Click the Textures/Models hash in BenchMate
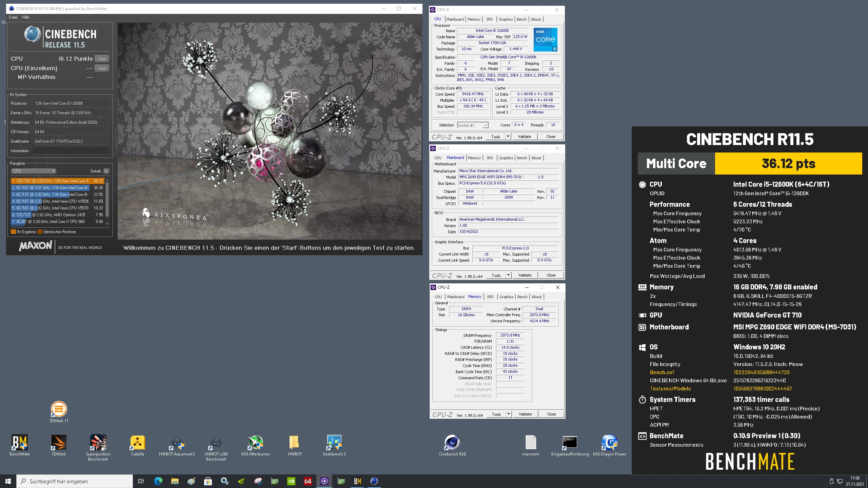The image size is (868, 488). [763, 389]
